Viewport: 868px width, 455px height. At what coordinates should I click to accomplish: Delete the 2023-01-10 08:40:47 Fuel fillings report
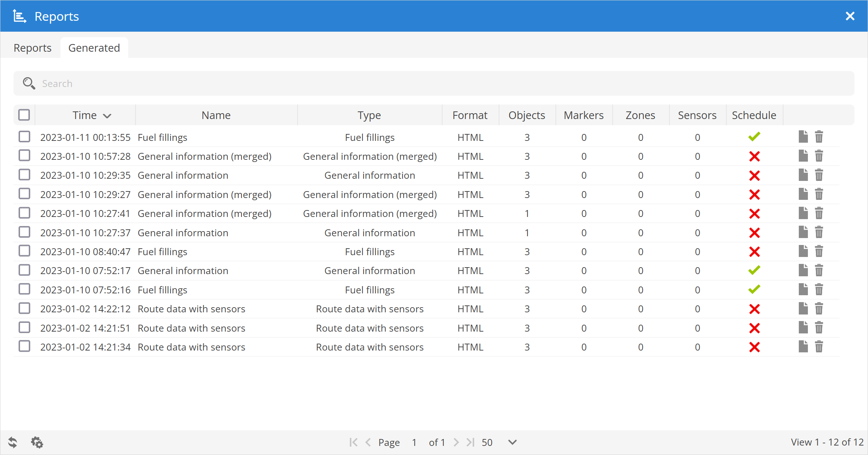tap(819, 252)
